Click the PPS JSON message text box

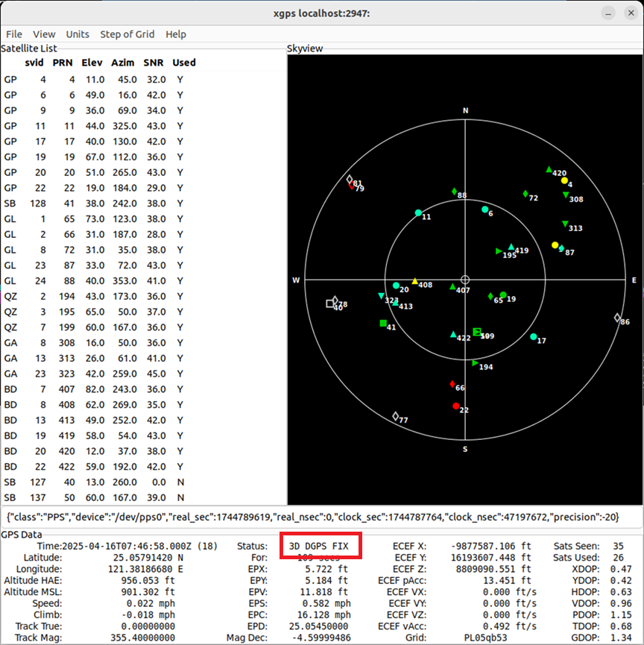coord(322,517)
